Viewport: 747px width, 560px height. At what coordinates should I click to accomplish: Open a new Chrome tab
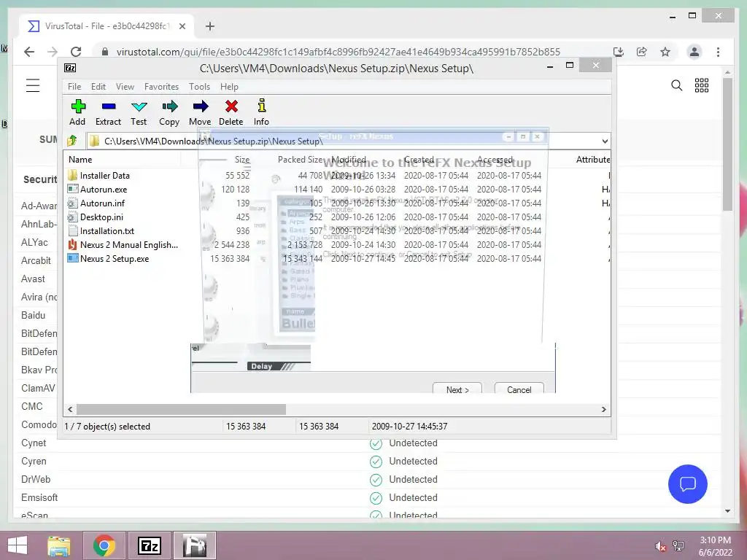(209, 26)
